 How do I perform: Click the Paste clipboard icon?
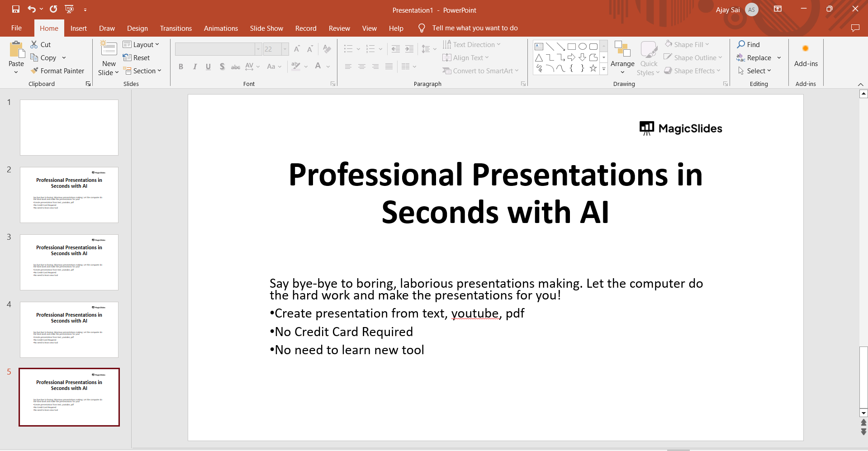coord(16,50)
